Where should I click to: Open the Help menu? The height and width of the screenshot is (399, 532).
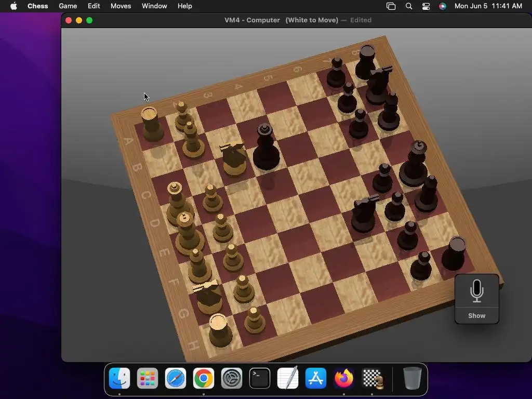185,6
